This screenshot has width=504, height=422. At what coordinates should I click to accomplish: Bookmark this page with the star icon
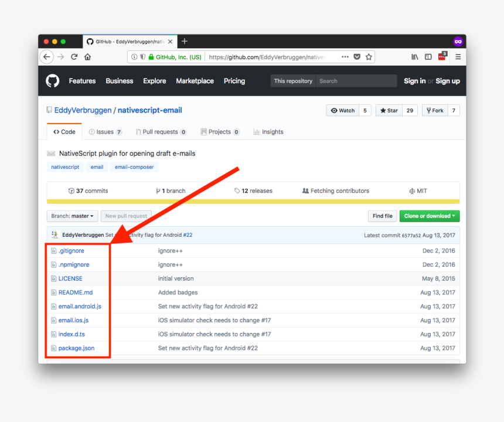[369, 57]
